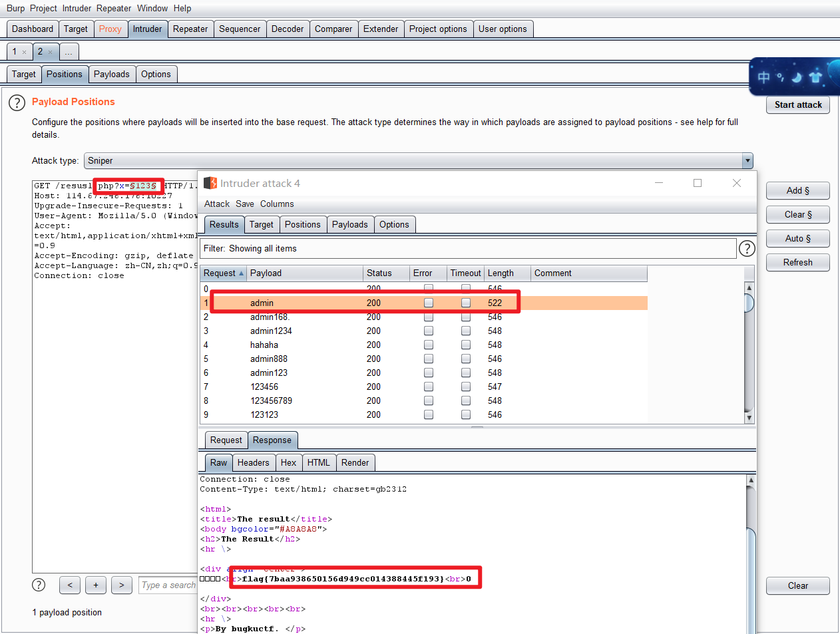Image resolution: width=840 pixels, height=634 pixels.
Task: Sort results by Payload column header
Action: coord(305,273)
